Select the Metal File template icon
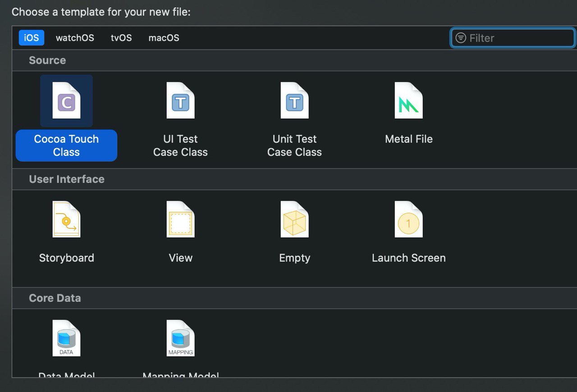 (x=408, y=100)
